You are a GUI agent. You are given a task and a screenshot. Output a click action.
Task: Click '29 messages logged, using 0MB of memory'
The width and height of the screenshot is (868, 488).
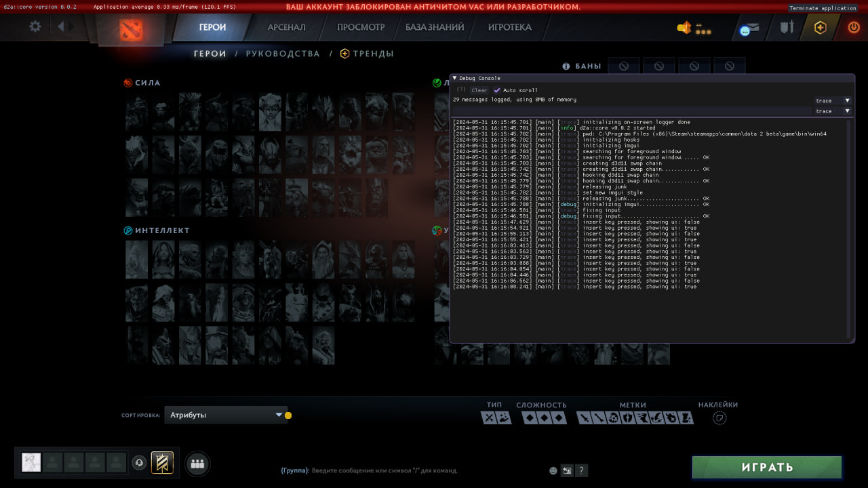(x=515, y=100)
